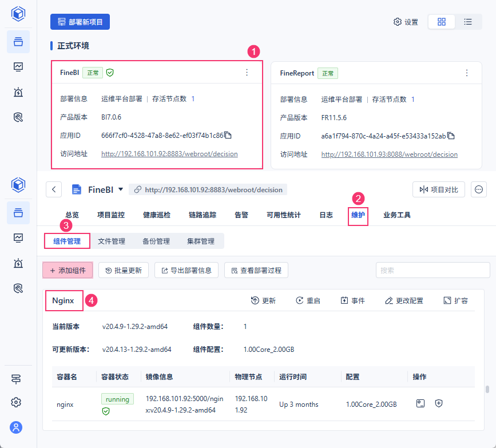Click Nginx 扩容 action
496x448 pixels.
[455, 300]
